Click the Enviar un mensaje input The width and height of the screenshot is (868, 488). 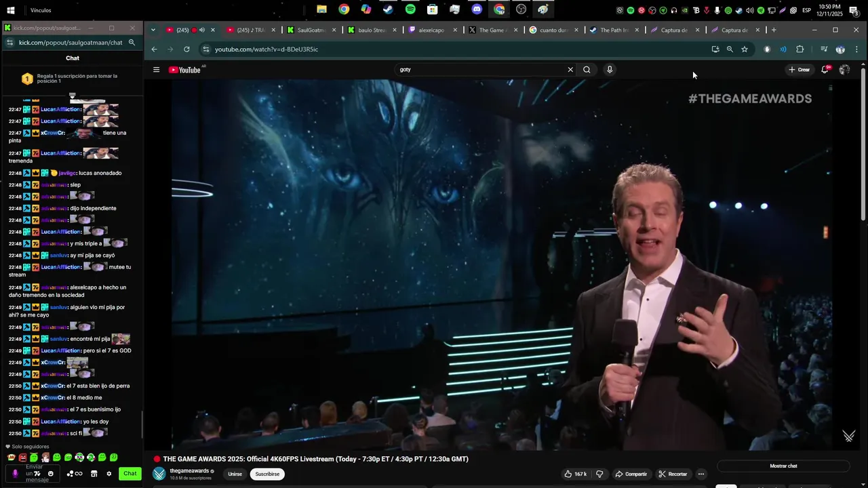coord(34,474)
